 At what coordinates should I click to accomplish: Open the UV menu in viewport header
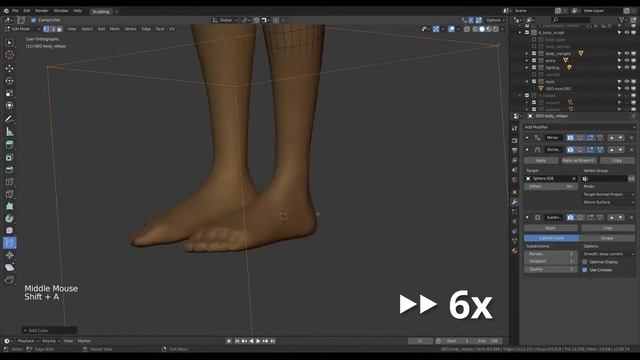click(x=172, y=29)
